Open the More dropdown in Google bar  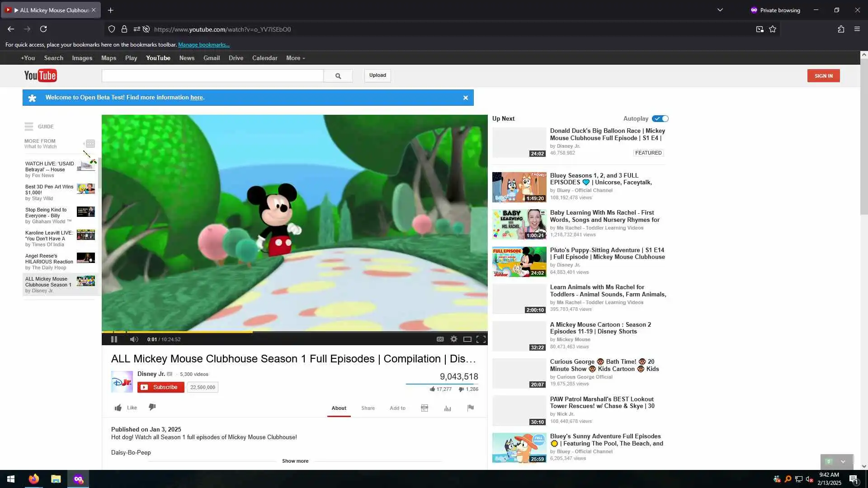click(295, 58)
